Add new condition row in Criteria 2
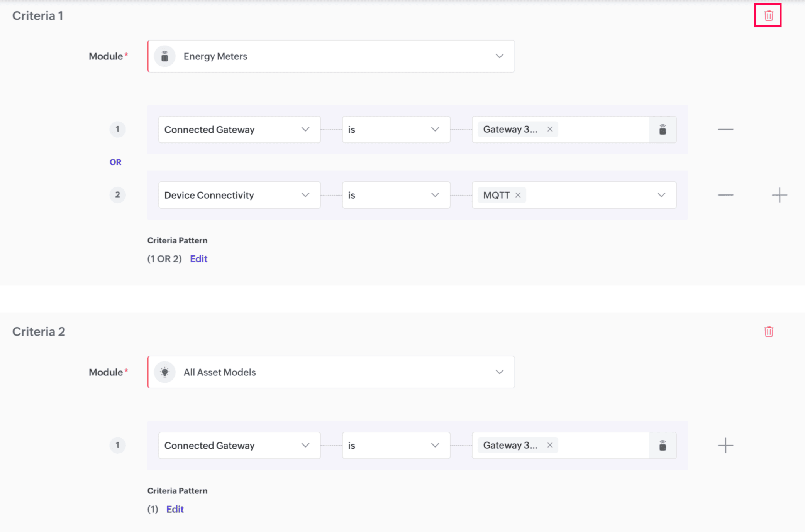 pyautogui.click(x=725, y=446)
